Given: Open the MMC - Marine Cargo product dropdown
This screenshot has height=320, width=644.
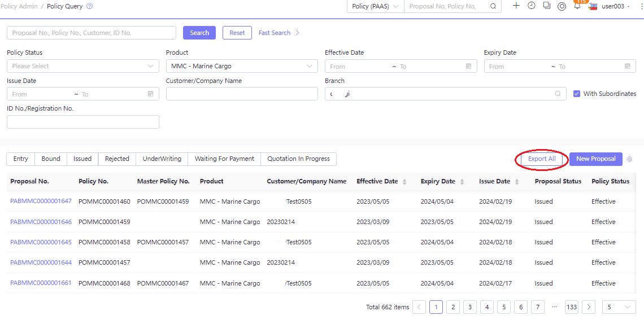Looking at the screenshot, I should [x=242, y=66].
